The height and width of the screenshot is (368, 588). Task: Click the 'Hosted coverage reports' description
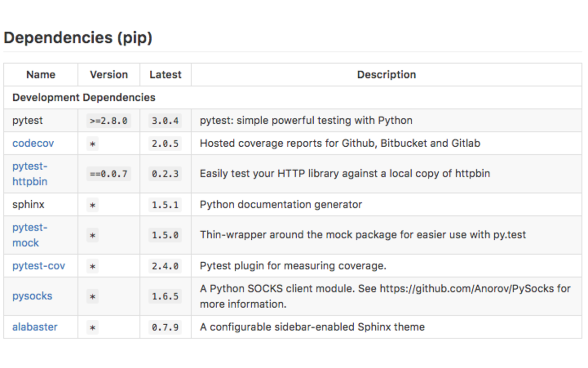pos(340,143)
